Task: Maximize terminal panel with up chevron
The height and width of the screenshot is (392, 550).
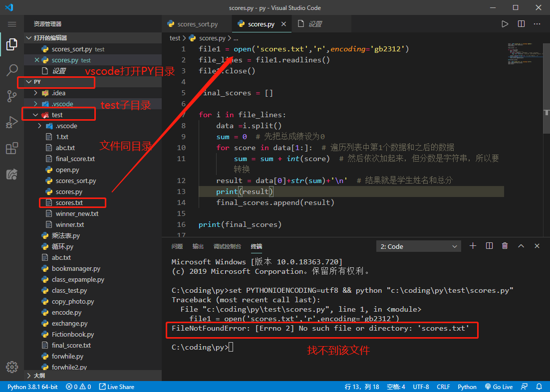Action: [521, 246]
